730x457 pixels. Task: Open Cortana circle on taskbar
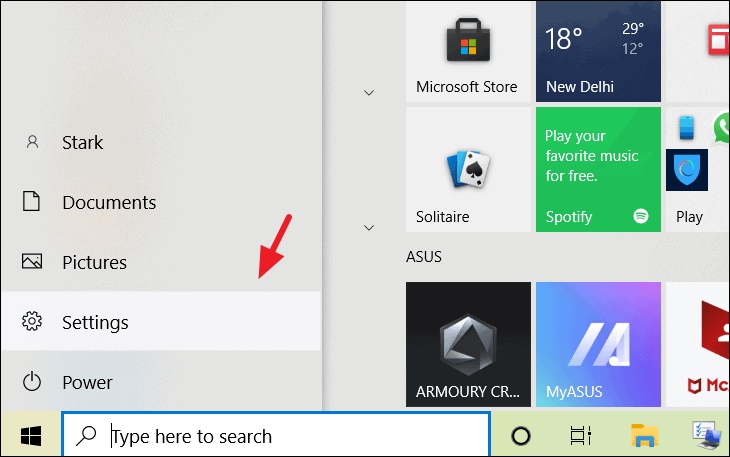click(x=520, y=436)
